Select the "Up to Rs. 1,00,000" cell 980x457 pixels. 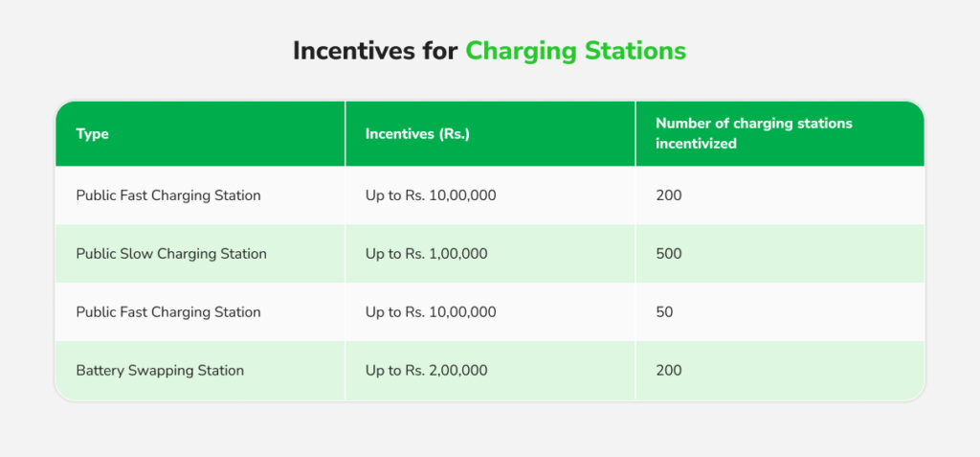point(424,254)
